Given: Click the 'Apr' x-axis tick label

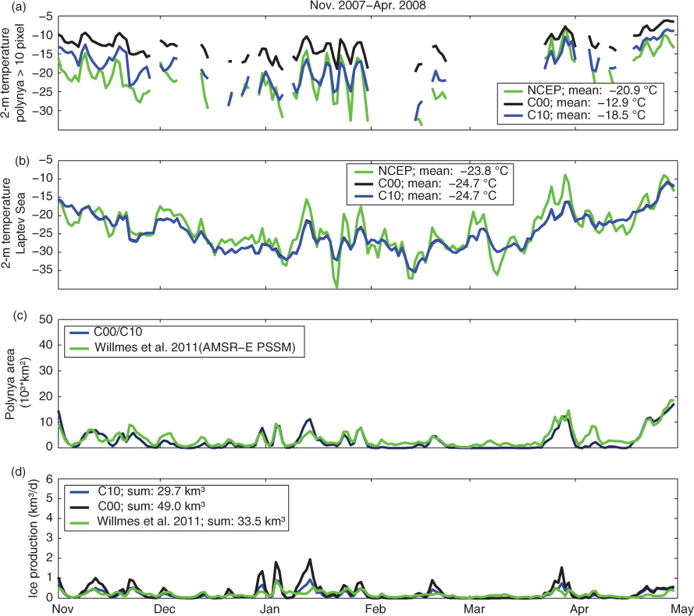Looking at the screenshot, I should [579, 609].
